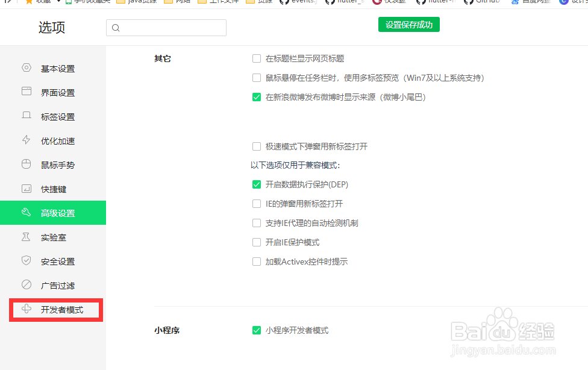Disable 开启数据执行保护(DEP)
588x370 pixels.
click(x=256, y=184)
